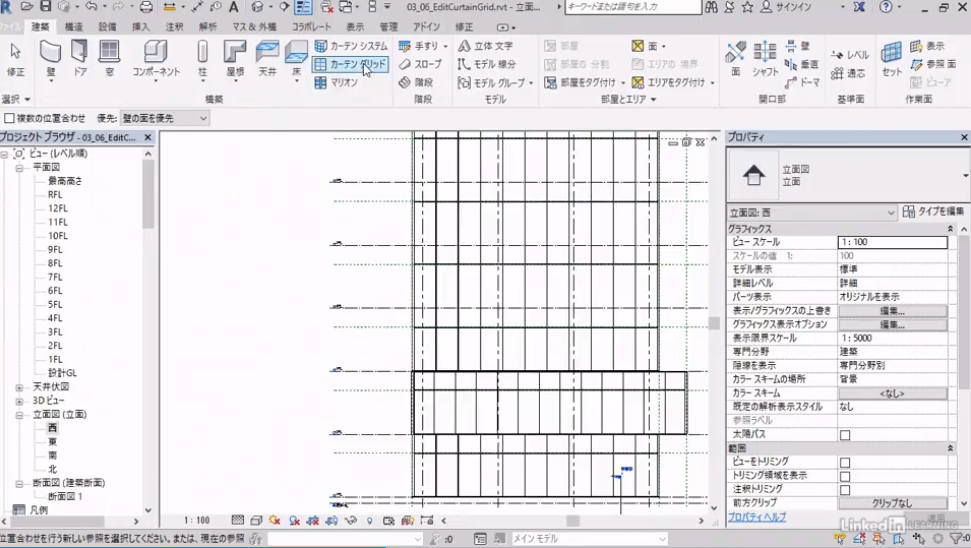The image size is (971, 548).
Task: Select the シャフト (Shaft) opening tool
Action: pyautogui.click(x=765, y=58)
